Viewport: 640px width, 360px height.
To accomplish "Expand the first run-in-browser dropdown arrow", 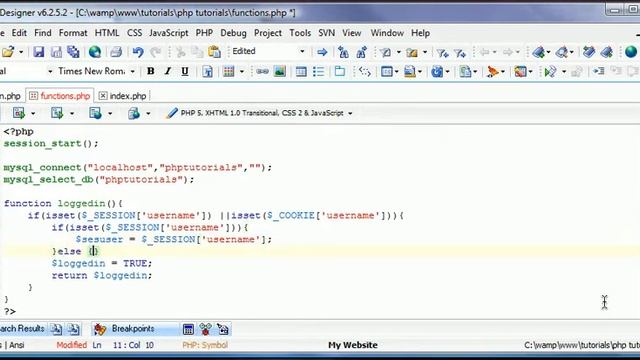I will pyautogui.click(x=33, y=113).
